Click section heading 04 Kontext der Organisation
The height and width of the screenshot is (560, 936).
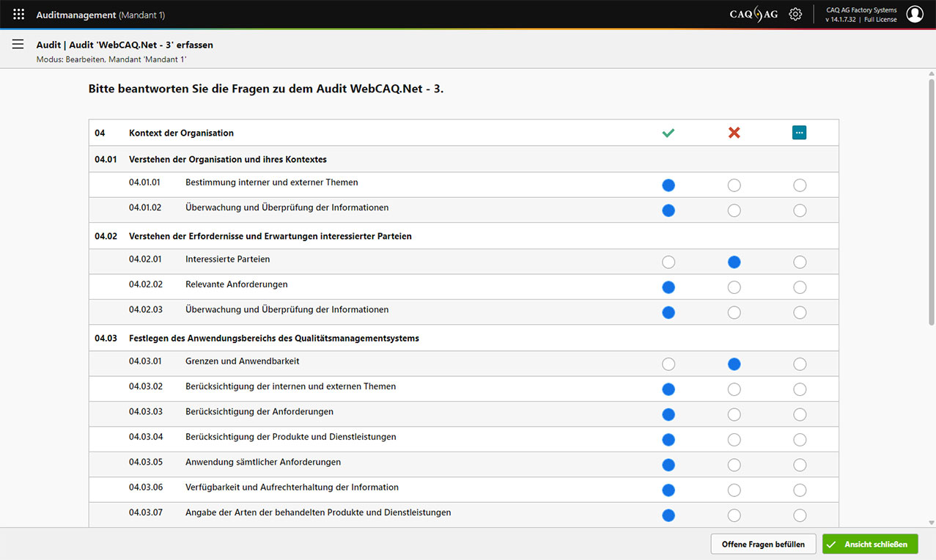coord(181,133)
